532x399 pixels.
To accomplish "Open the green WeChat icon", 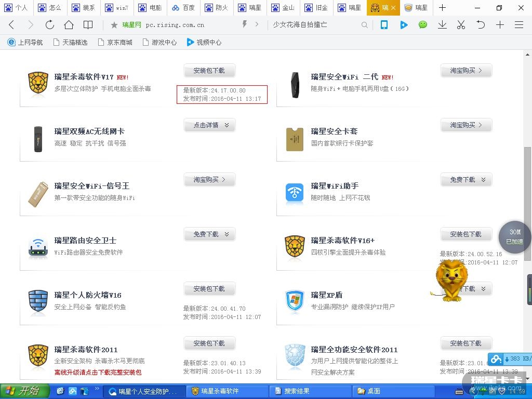I will point(423,24).
